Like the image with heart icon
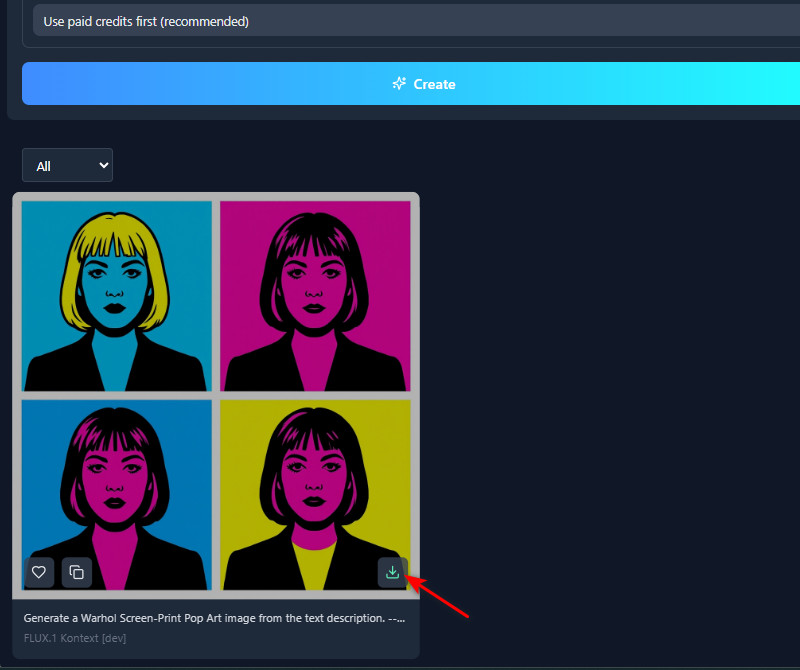Screen dimensions: 800x670 tap(39, 573)
